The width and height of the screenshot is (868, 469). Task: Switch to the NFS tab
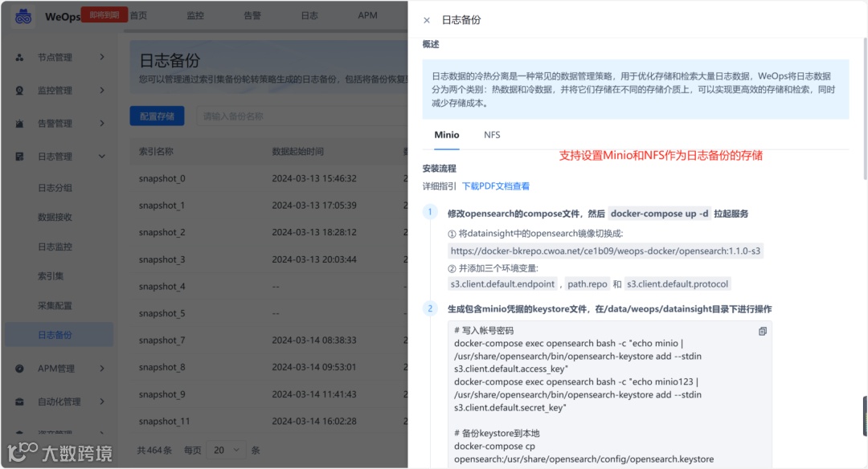(x=492, y=135)
